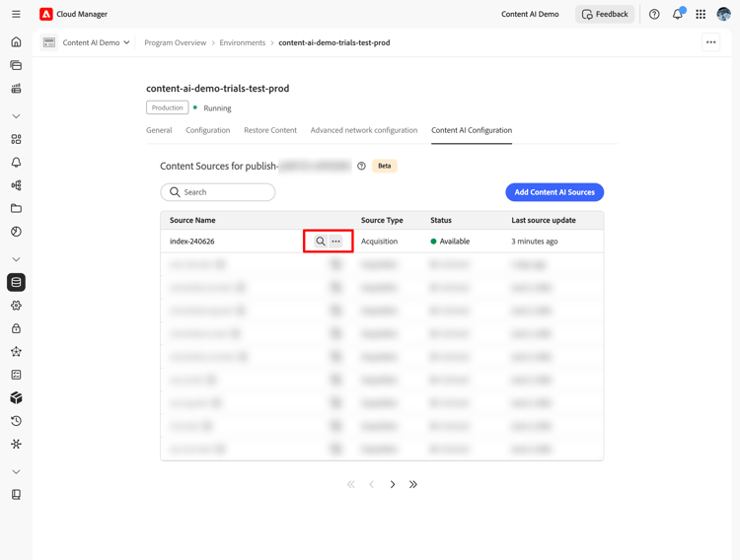
Task: Open the user profile avatar
Action: coord(723,14)
